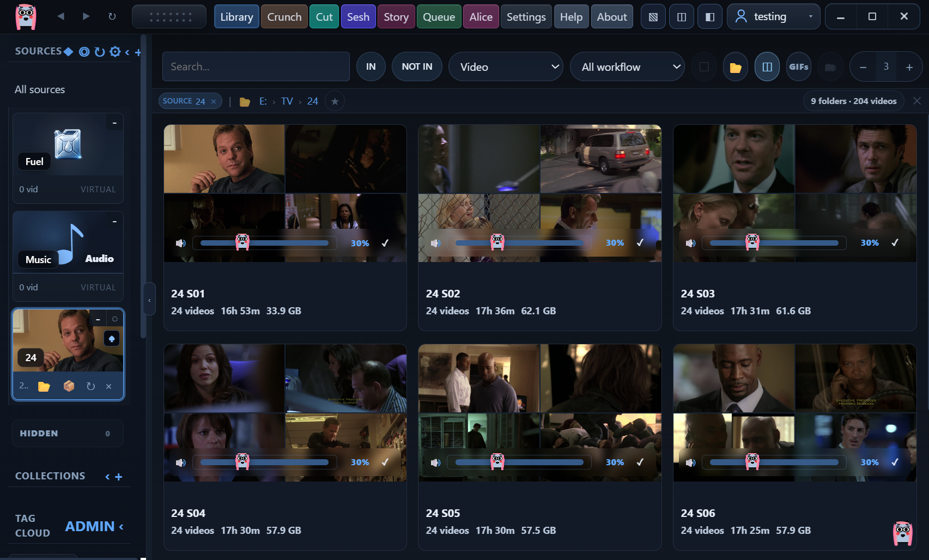Collapse the SOURCES section chevron
The width and height of the screenshot is (929, 560).
point(127,52)
